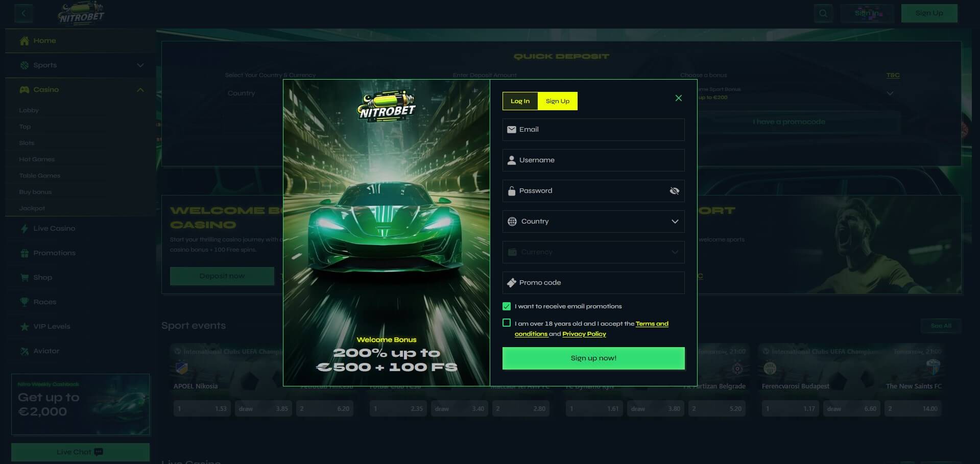The height and width of the screenshot is (464, 980).
Task: Click the Shop cart icon
Action: click(x=24, y=278)
